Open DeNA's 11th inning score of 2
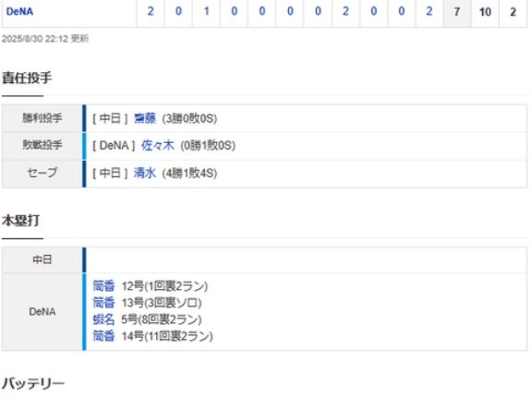This screenshot has height=397, width=532. point(429,11)
